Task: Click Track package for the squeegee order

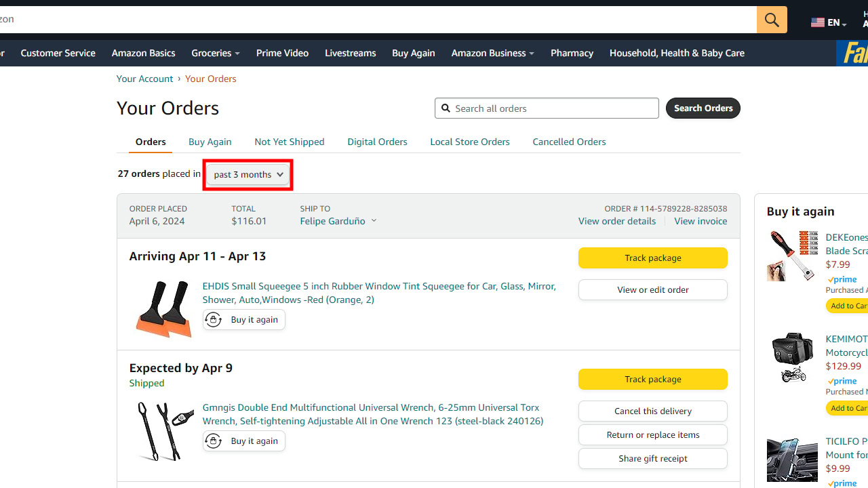Action: tap(652, 258)
